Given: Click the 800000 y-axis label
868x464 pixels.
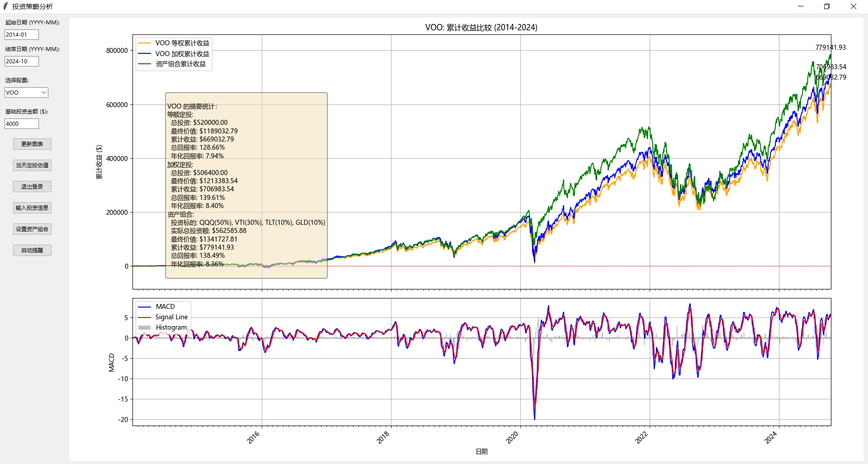Looking at the screenshot, I should point(117,51).
